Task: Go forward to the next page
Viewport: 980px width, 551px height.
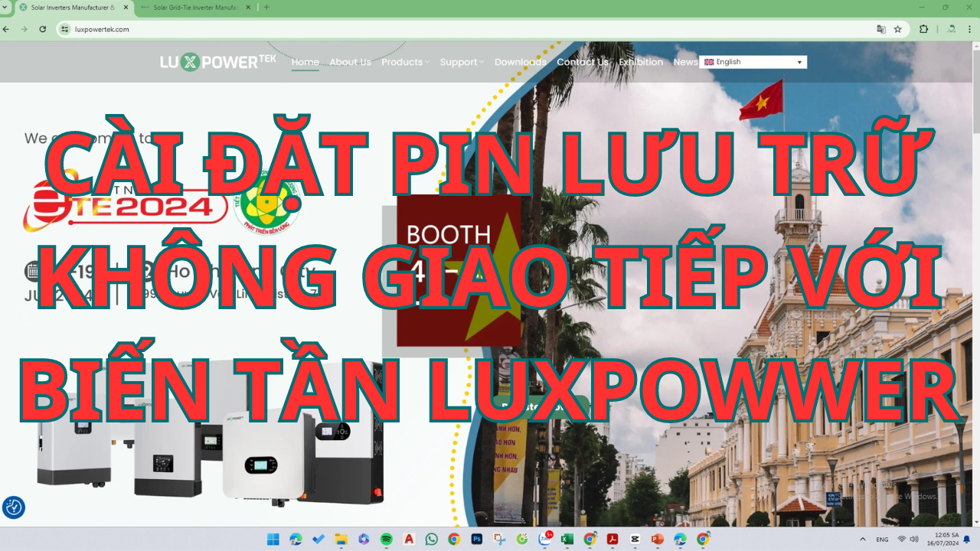Action: pos(24,29)
